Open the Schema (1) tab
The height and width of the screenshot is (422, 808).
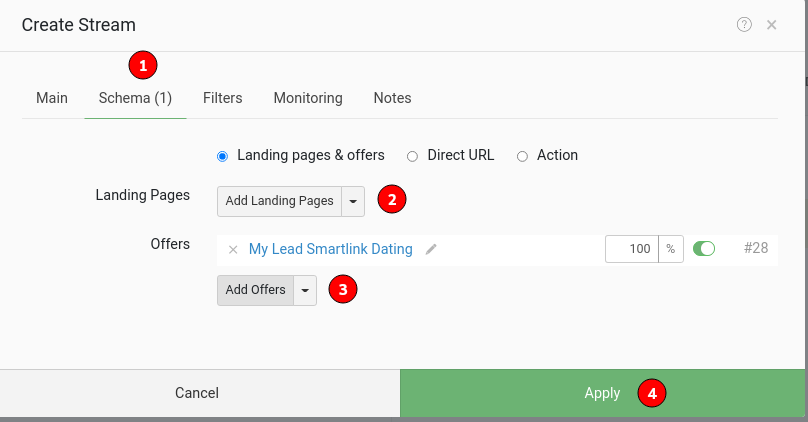(x=135, y=98)
